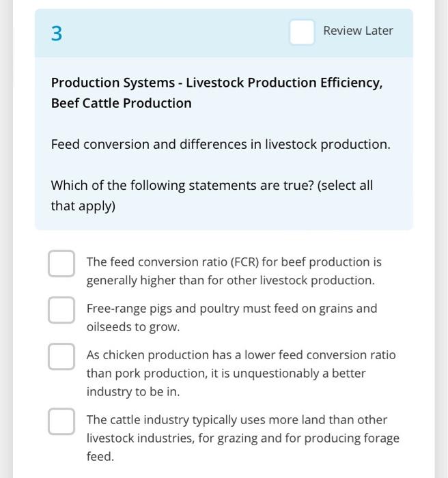
Task: Click the question number 3
Action: [57, 33]
